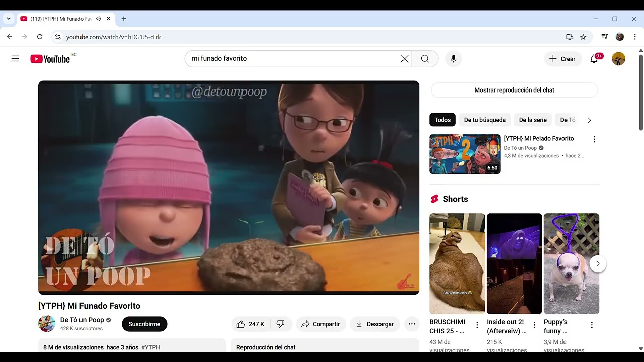Open browser media control icon
644x362 pixels.
click(605, 37)
